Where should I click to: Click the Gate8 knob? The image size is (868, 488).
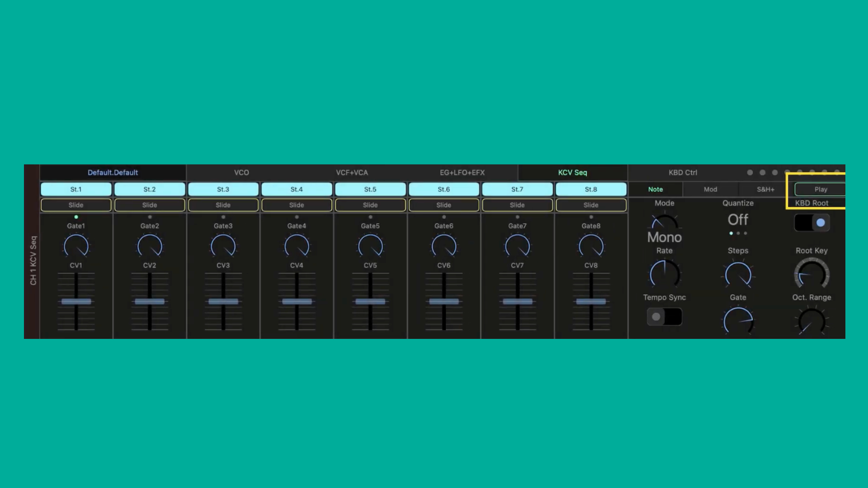[x=591, y=246]
